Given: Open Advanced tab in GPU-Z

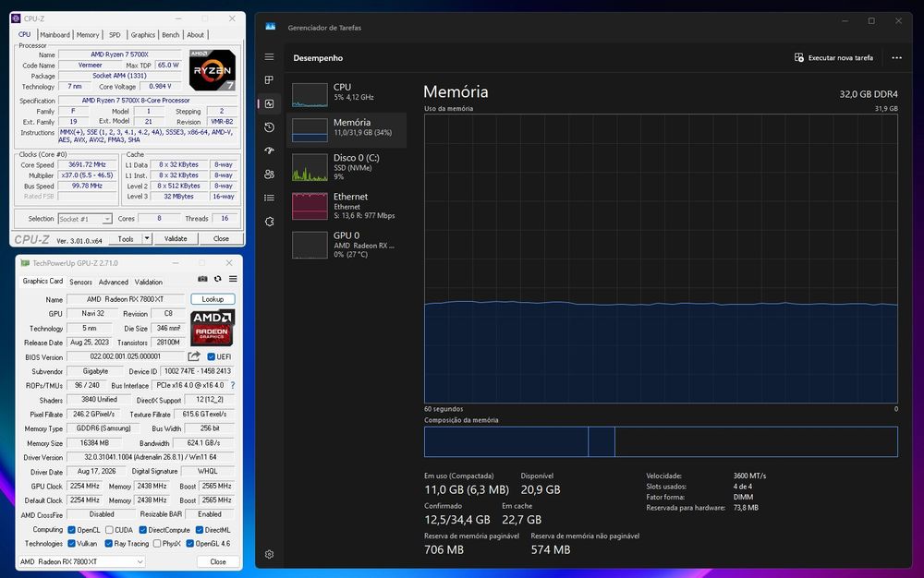Looking at the screenshot, I should click(113, 282).
